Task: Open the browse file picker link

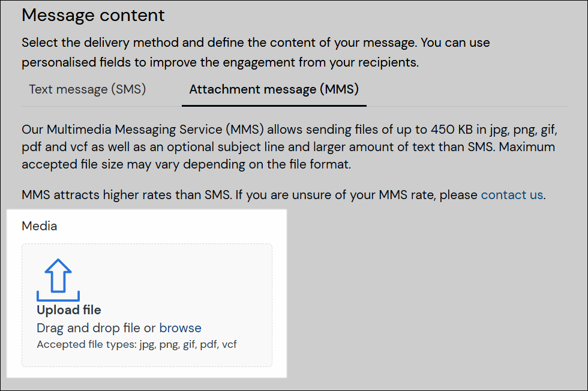Action: tap(180, 328)
